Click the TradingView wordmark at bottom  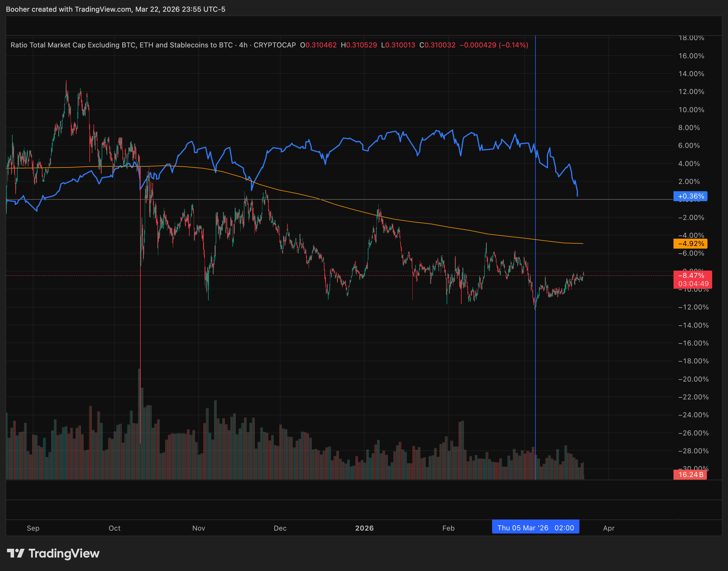click(64, 554)
